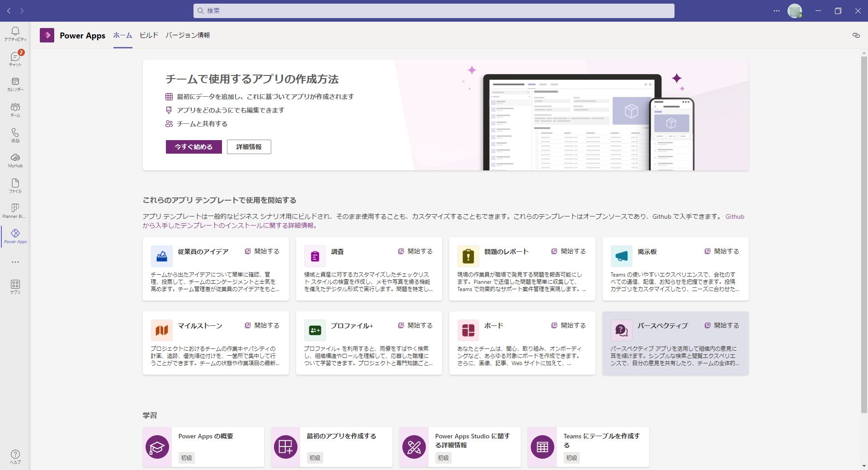Click the Milestones (マイルストーン) template icon
This screenshot has width=868, height=470.
click(x=162, y=330)
